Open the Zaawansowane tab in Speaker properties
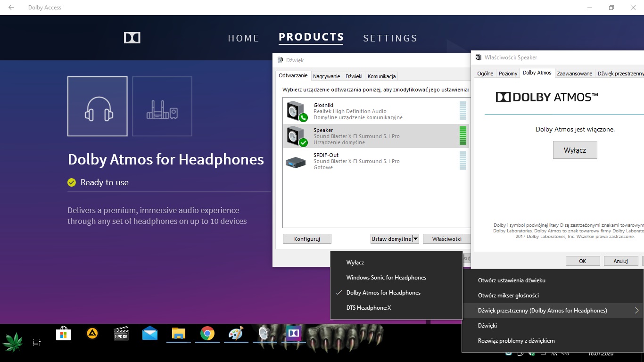644x362 pixels. tap(574, 74)
